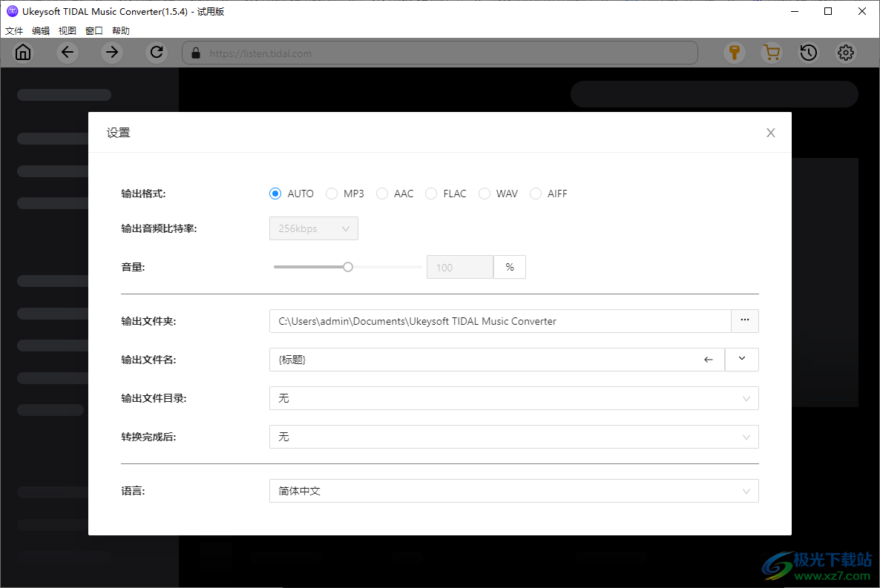The height and width of the screenshot is (588, 880).
Task: Select the FLAC output format
Action: pos(431,193)
